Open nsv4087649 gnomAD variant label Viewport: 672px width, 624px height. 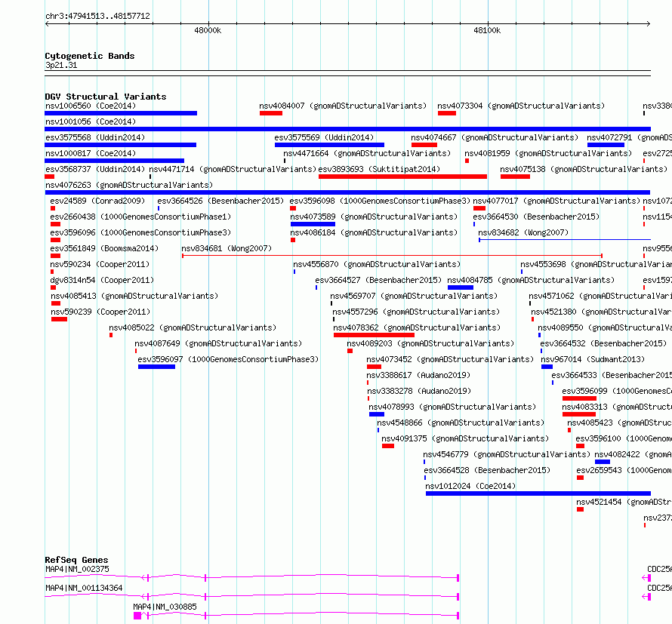[x=218, y=343]
